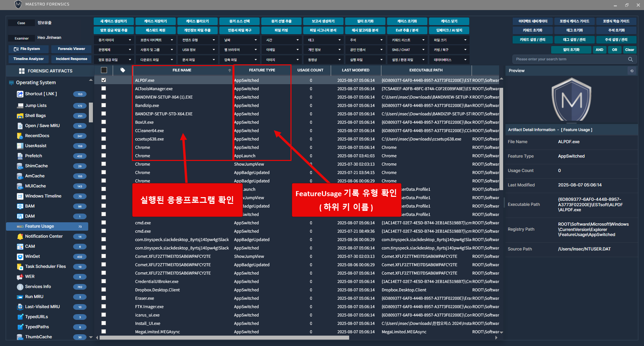Uncheck the ALPDF.exe row checkbox

[104, 80]
